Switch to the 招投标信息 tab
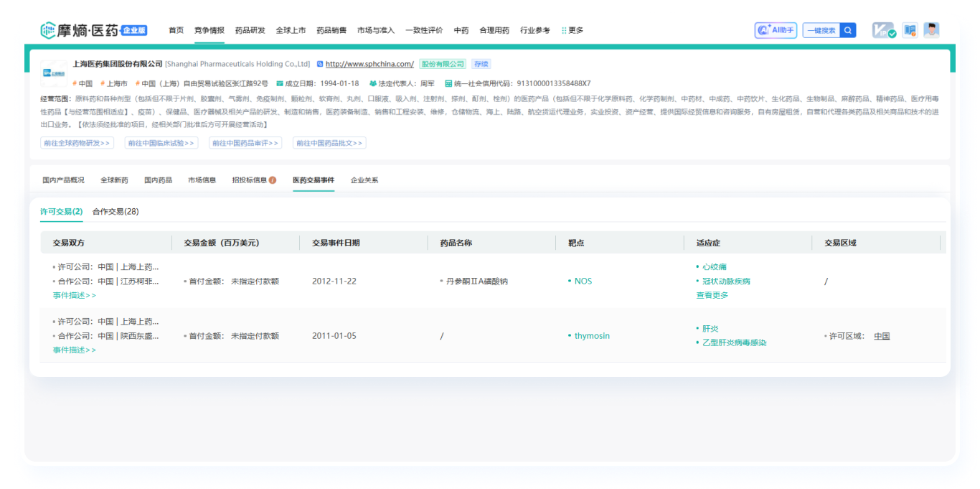Screen dimensions: 980x489 (249, 180)
